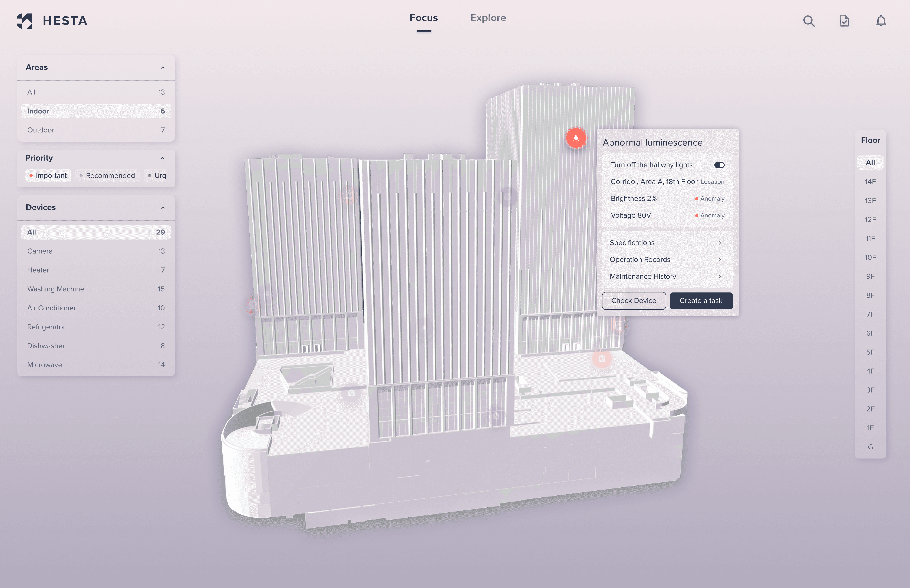Expand the Specifications row
Screen dimensions: 910x588
667,243
